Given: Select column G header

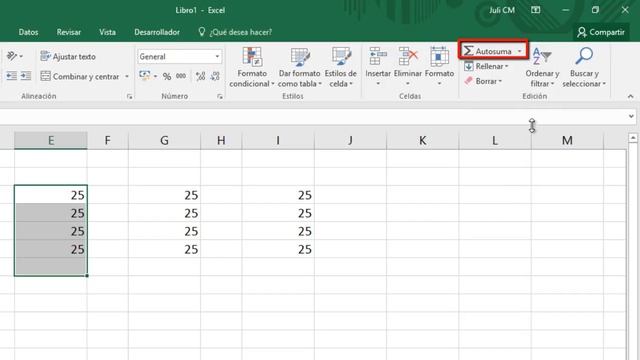Looking at the screenshot, I should [x=164, y=140].
